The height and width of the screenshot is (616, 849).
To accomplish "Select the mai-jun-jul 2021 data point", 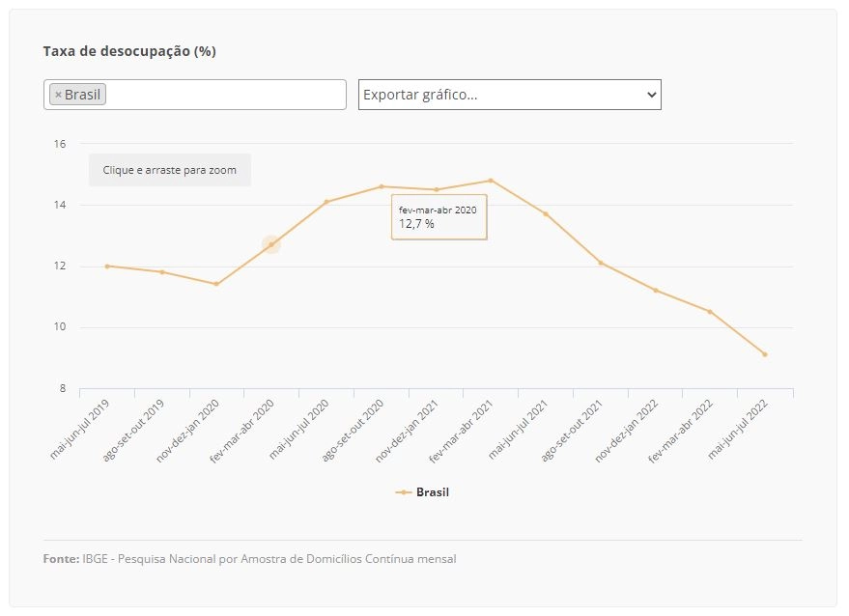I will coord(546,214).
